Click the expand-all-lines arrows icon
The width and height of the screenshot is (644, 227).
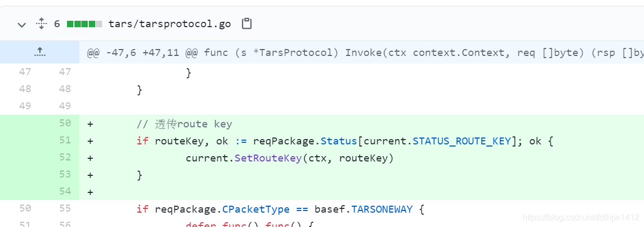tap(41, 24)
